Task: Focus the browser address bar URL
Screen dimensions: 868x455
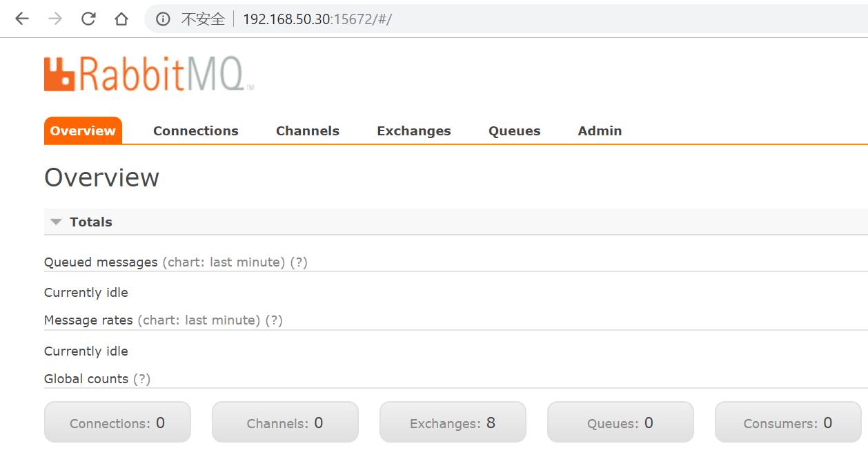Action: pyautogui.click(x=317, y=19)
